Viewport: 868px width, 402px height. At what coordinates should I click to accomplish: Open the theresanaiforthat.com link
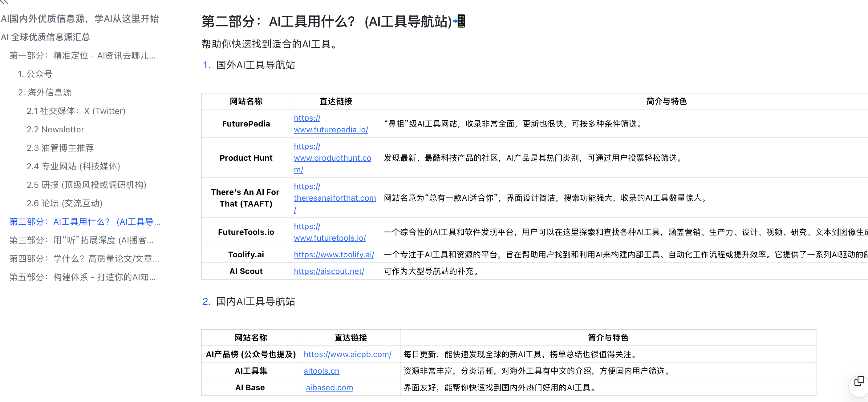click(x=335, y=198)
